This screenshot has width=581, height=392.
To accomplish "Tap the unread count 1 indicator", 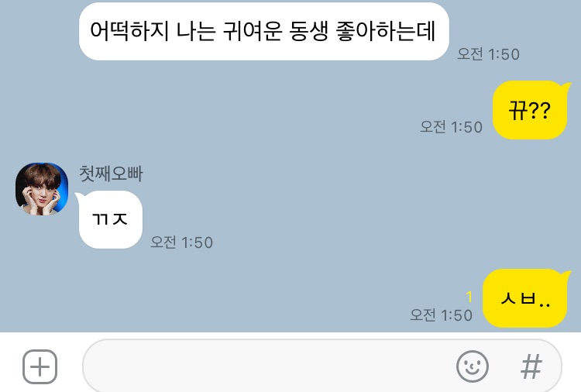I will point(469,297).
